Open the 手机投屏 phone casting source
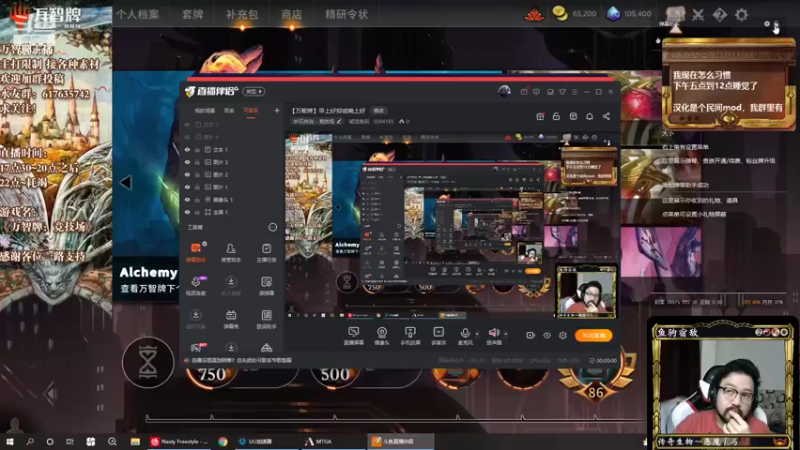 click(x=410, y=336)
